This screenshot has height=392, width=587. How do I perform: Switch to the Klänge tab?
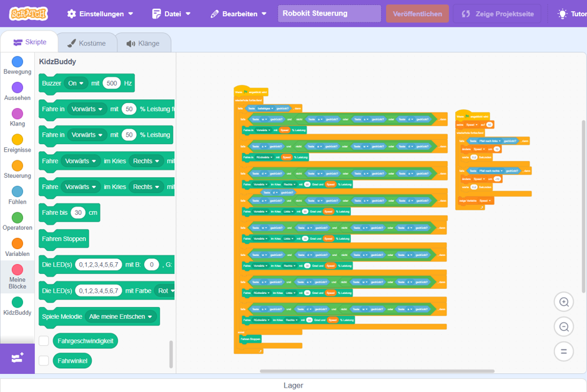pos(143,43)
